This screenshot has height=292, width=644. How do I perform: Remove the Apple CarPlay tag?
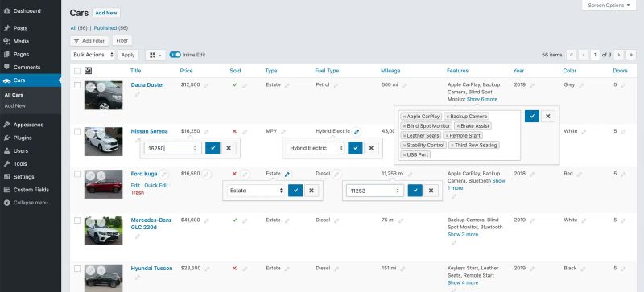[404, 117]
